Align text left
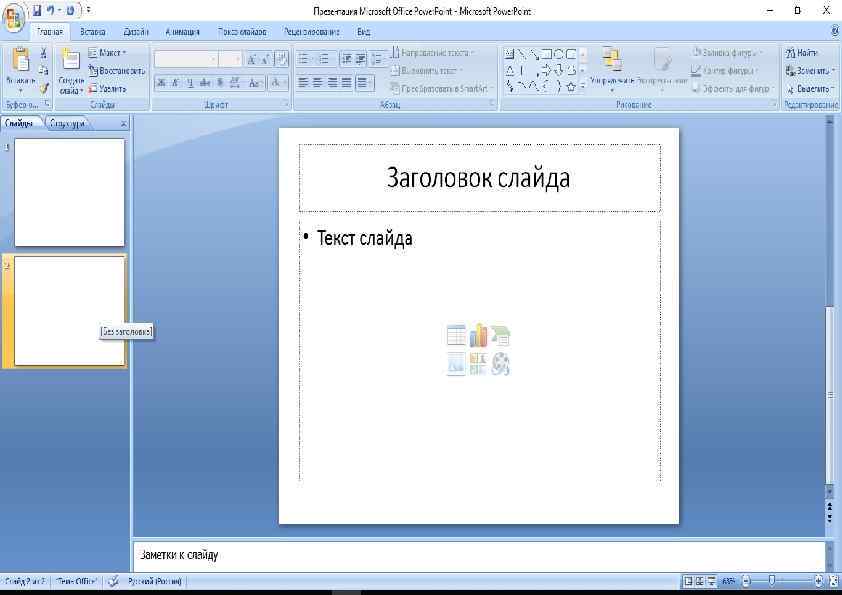Viewport: 842px width, 595px height. click(x=304, y=83)
